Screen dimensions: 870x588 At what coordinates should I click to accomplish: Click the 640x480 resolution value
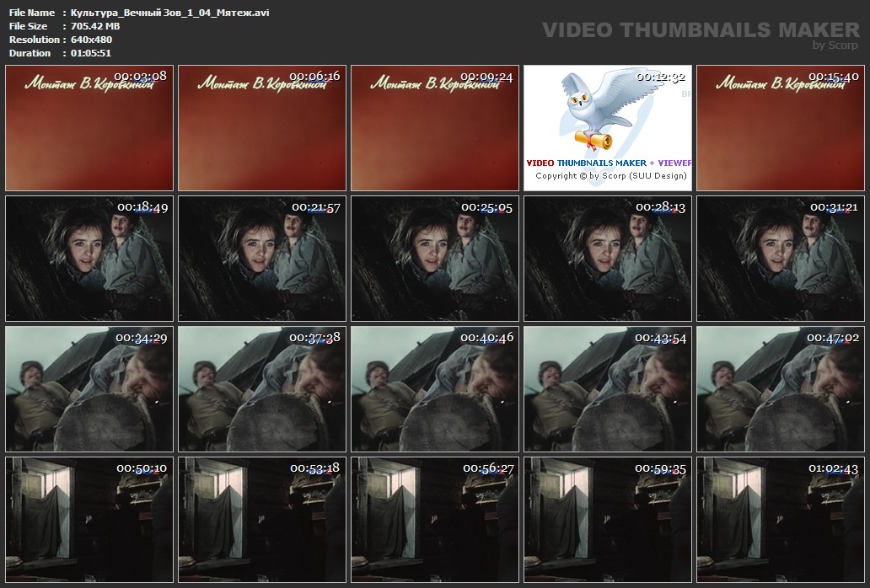[92, 40]
